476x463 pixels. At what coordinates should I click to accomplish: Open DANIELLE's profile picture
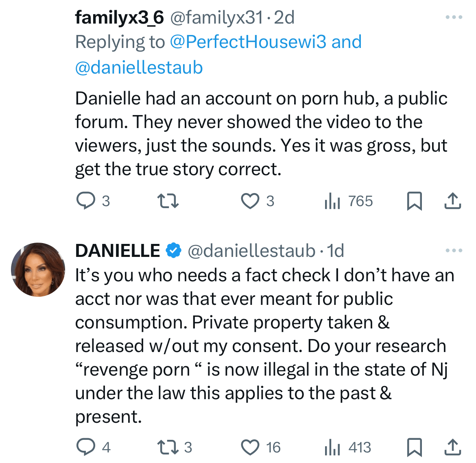(37, 268)
